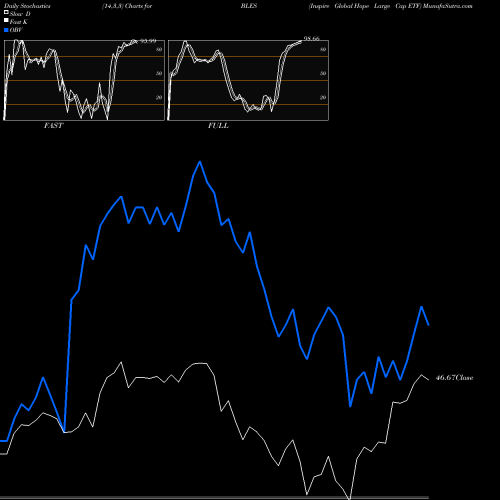This screenshot has height=500, width=500.
Task: Click the 'OBV' legend label
Action: (x=16, y=30)
